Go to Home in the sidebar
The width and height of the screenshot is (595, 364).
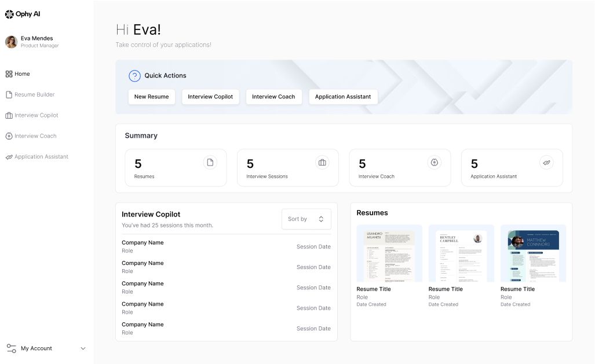tap(22, 74)
